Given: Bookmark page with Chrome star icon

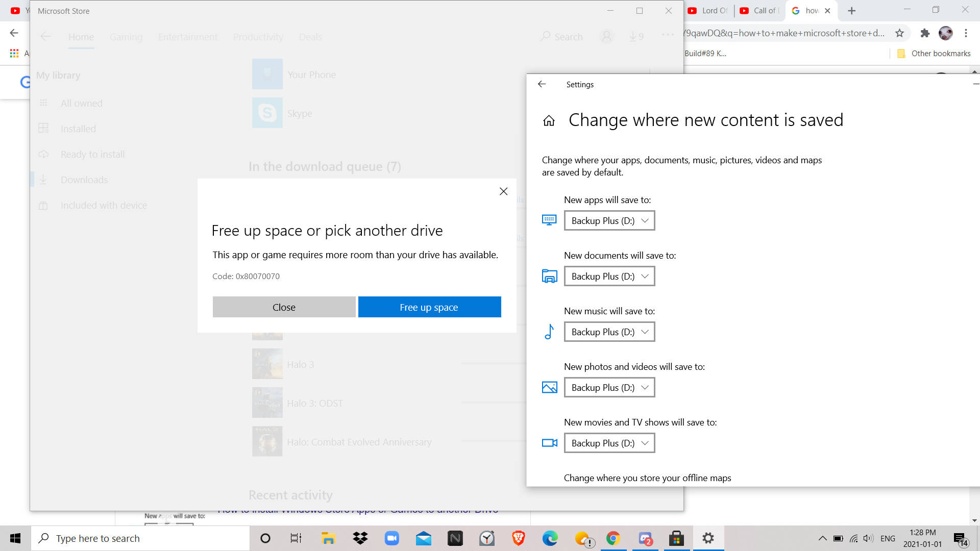Looking at the screenshot, I should [x=899, y=33].
